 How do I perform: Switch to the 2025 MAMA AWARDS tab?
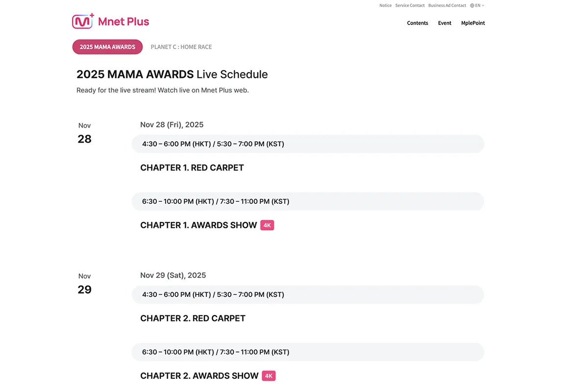tap(107, 47)
